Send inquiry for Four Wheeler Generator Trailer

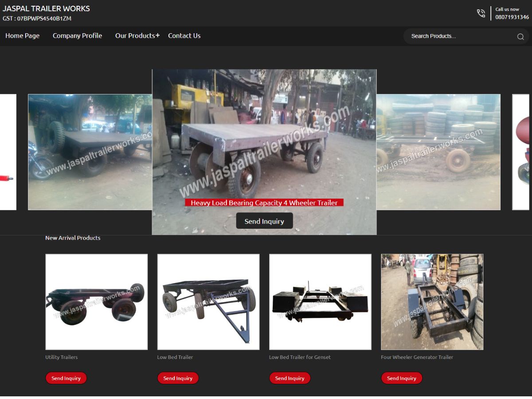tap(401, 378)
